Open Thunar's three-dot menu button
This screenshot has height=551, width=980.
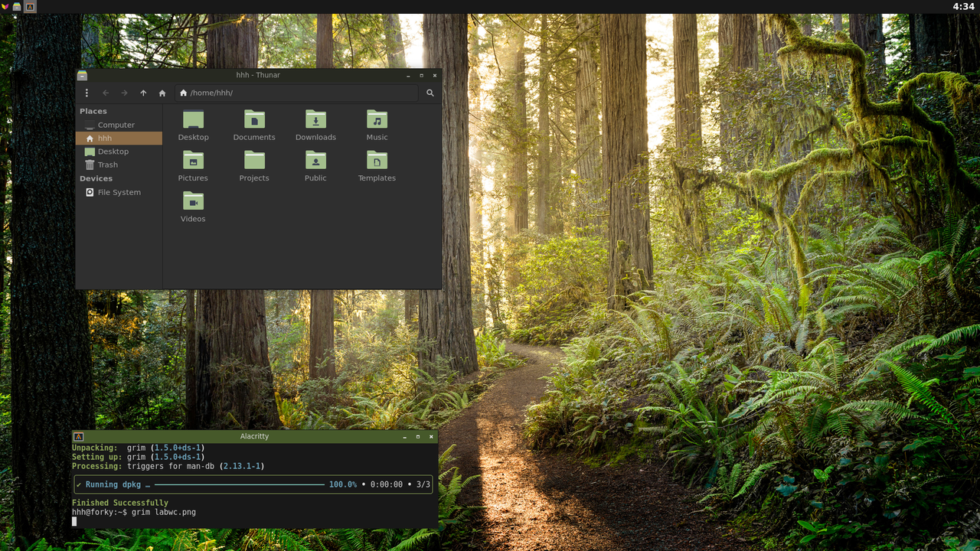tap(87, 93)
